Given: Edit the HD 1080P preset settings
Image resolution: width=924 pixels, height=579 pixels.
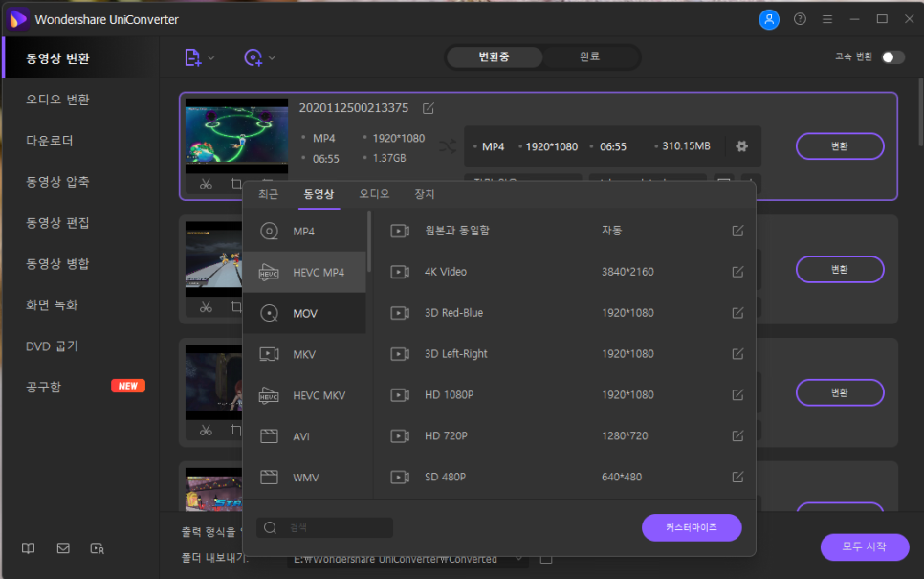Looking at the screenshot, I should pyautogui.click(x=737, y=395).
